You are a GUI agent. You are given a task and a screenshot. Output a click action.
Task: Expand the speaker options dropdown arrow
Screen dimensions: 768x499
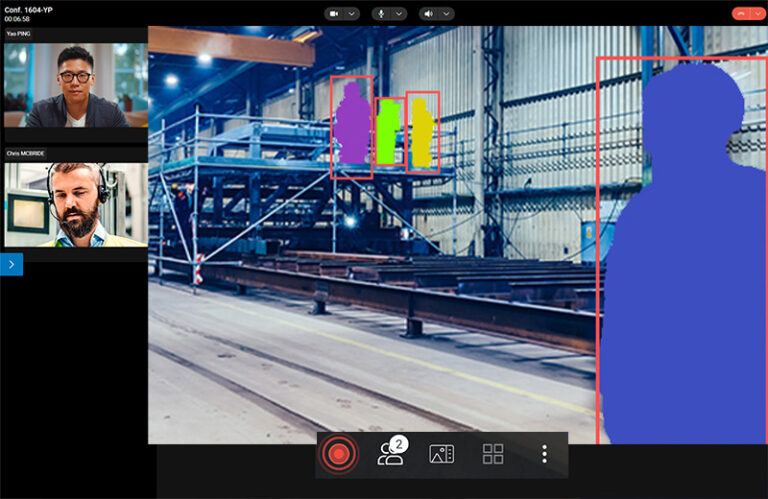coord(446,14)
